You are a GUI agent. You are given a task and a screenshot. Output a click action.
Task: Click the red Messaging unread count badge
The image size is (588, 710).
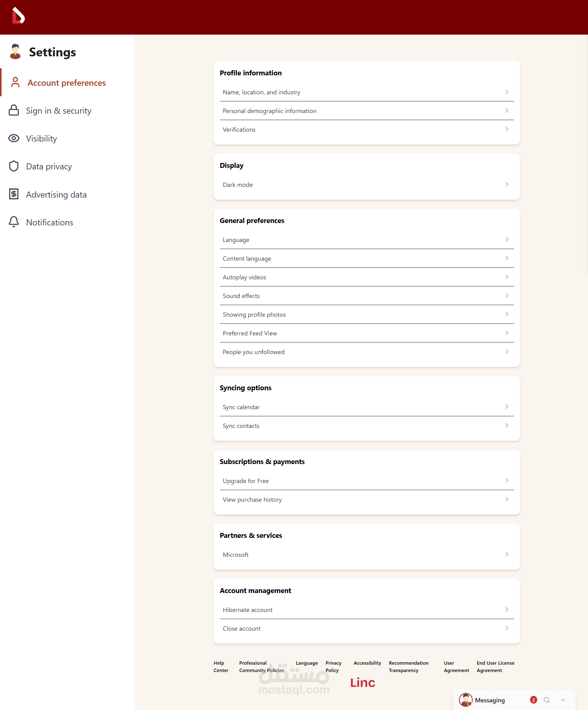point(533,700)
